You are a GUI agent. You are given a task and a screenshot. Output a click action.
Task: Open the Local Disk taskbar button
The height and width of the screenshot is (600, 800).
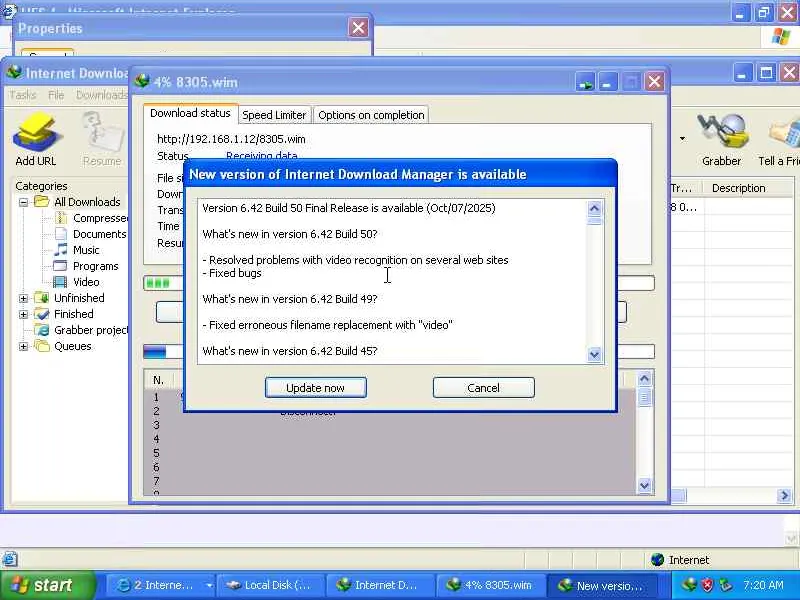pyautogui.click(x=269, y=586)
